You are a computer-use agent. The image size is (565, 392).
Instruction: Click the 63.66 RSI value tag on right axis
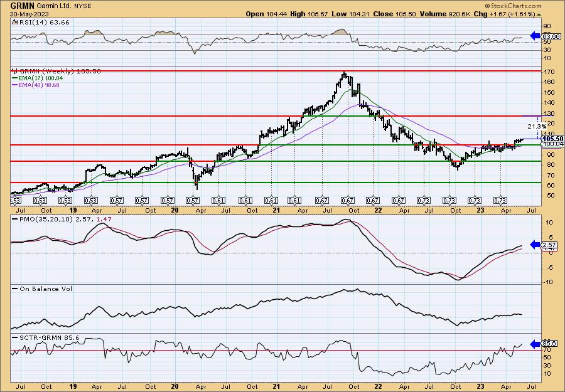tap(551, 36)
